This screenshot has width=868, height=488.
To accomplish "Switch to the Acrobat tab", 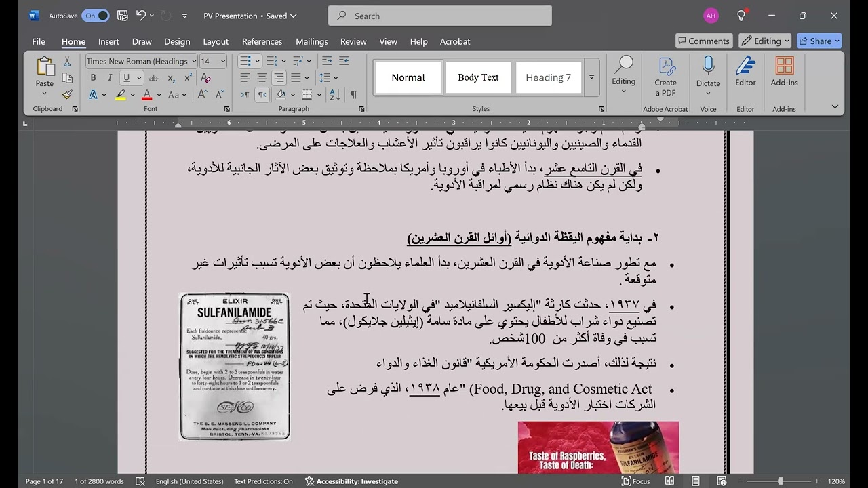I will coord(455,41).
